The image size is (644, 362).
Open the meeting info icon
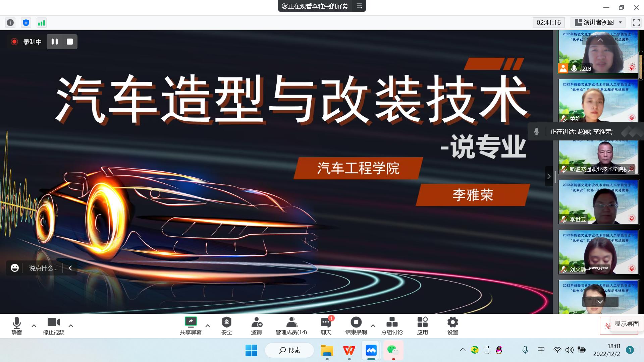coord(10,22)
